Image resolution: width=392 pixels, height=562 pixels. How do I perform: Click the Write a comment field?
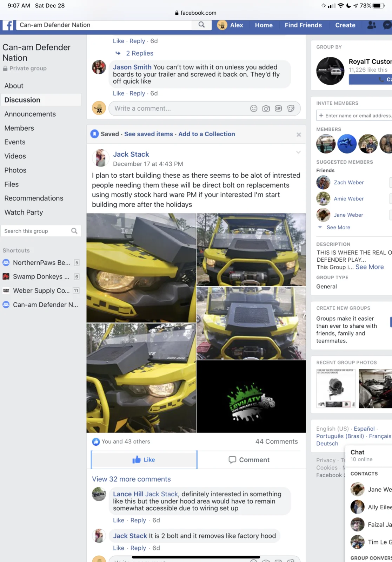click(x=205, y=109)
